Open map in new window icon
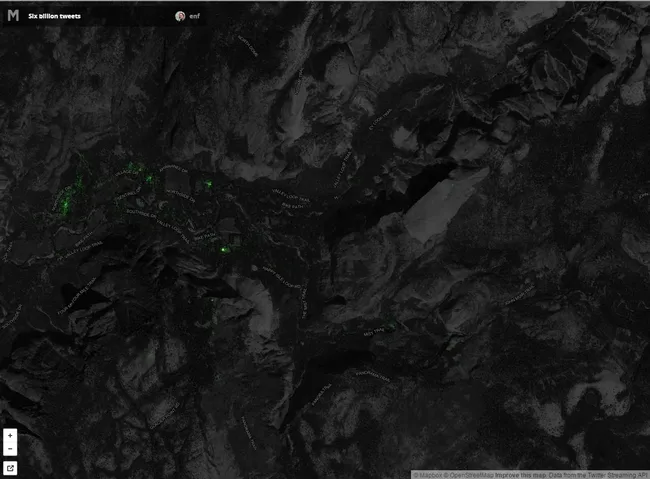Image resolution: width=650 pixels, height=479 pixels. [x=10, y=468]
